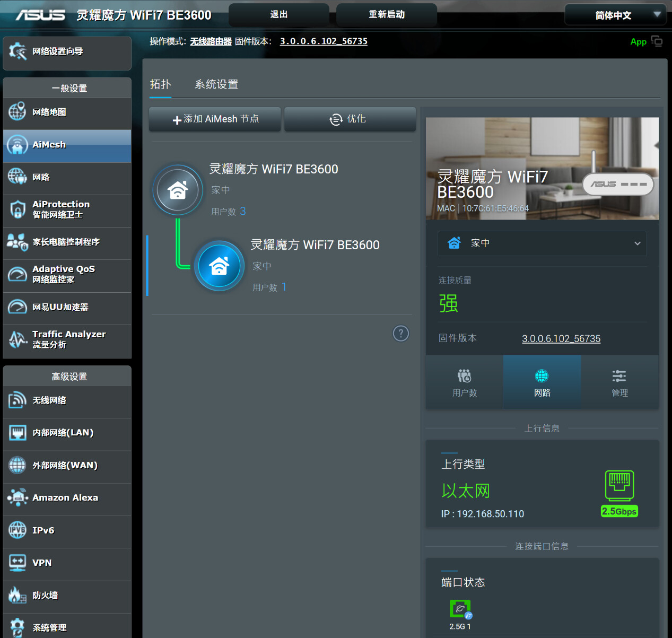Switch to the 系统设置 tab
Viewport: 672px width, 638px height.
coord(216,84)
